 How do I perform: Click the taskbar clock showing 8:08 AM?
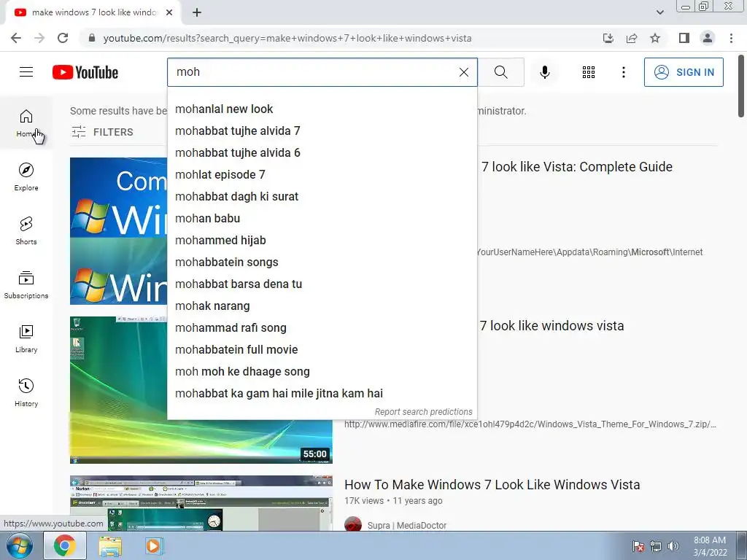click(710, 546)
